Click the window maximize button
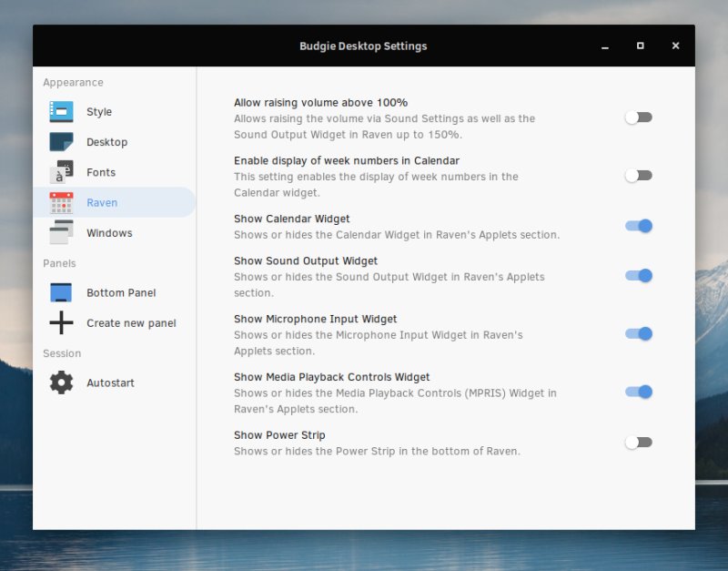 click(640, 46)
